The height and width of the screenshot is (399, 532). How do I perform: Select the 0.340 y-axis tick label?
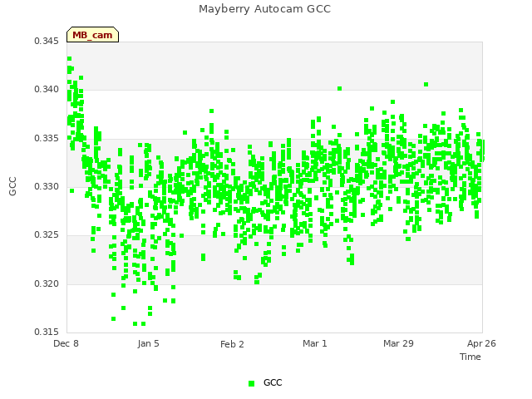[x=47, y=89]
